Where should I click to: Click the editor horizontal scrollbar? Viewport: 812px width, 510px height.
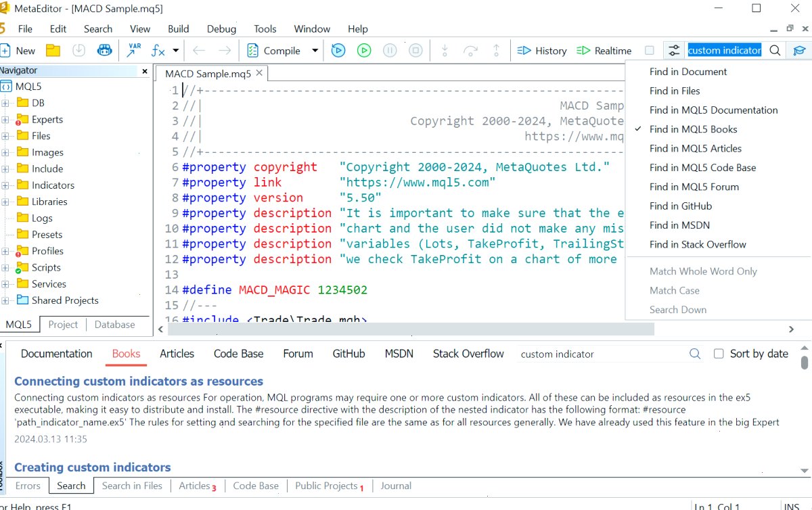411,329
